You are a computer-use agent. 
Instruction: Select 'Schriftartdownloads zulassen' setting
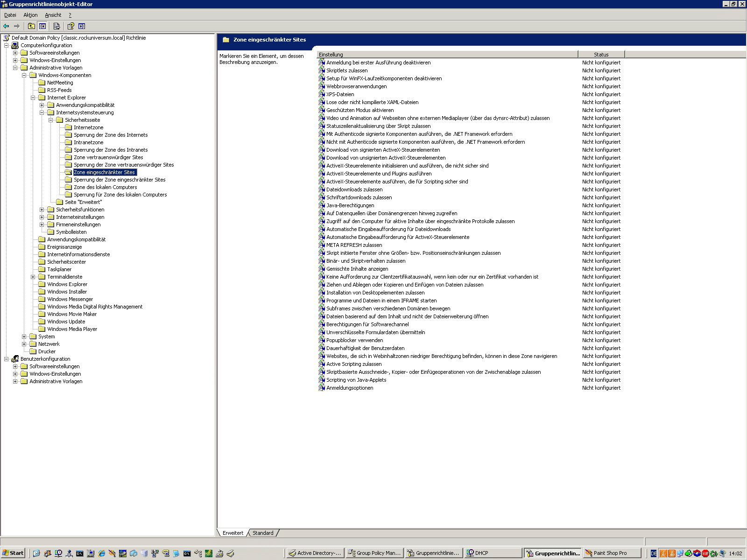click(359, 197)
